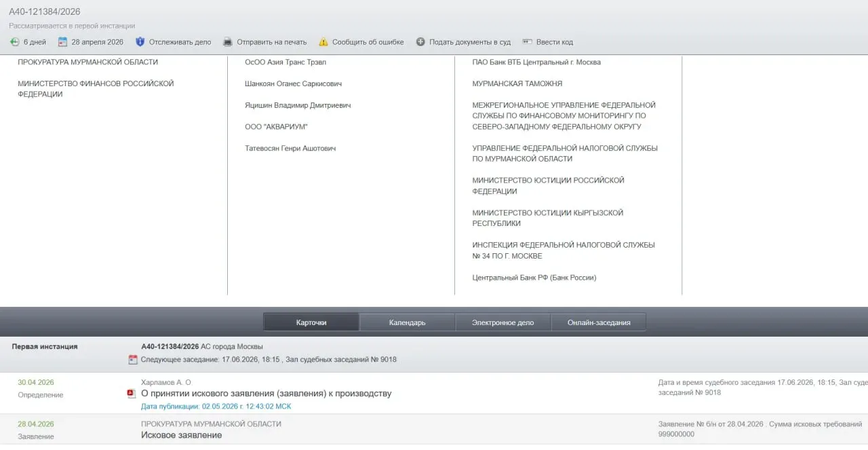868x450 pixels.
Task: Open the О принятии искового заявления link
Action: point(266,394)
